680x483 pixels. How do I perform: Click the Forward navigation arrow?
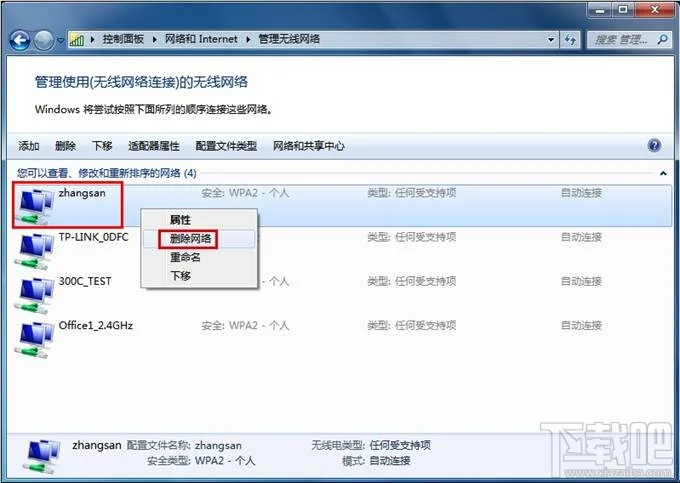pyautogui.click(x=44, y=41)
